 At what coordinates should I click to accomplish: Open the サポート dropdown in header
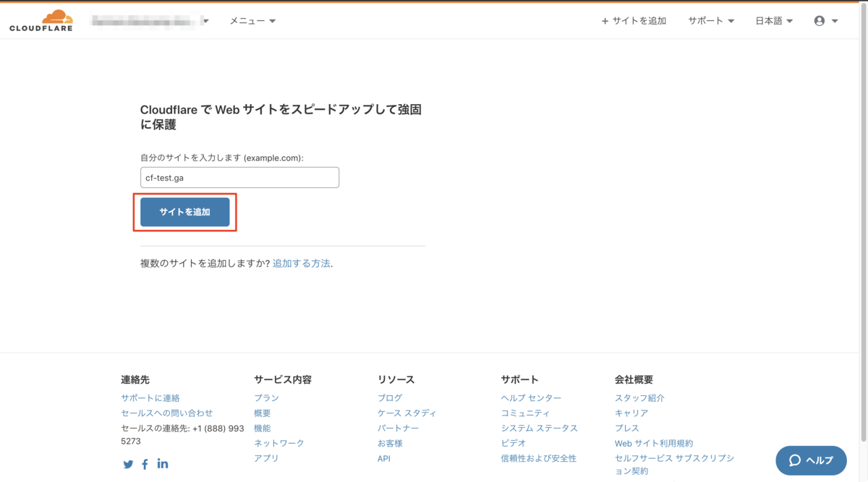(711, 21)
